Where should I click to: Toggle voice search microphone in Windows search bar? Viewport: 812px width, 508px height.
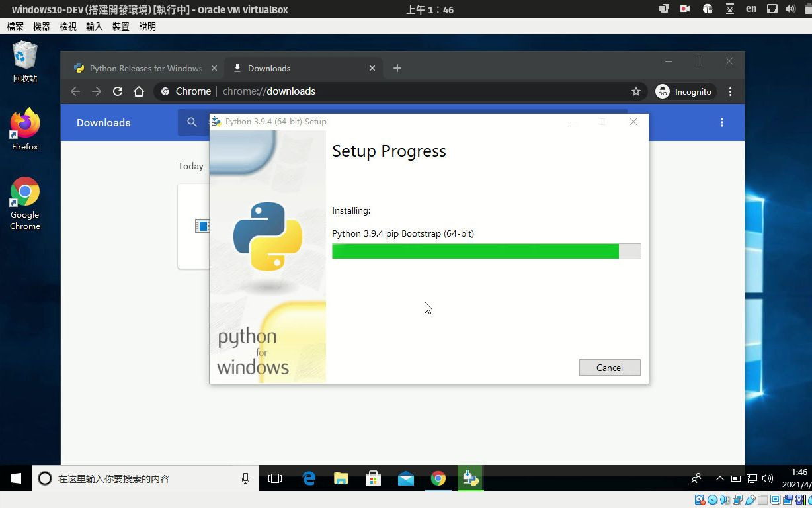tap(245, 478)
